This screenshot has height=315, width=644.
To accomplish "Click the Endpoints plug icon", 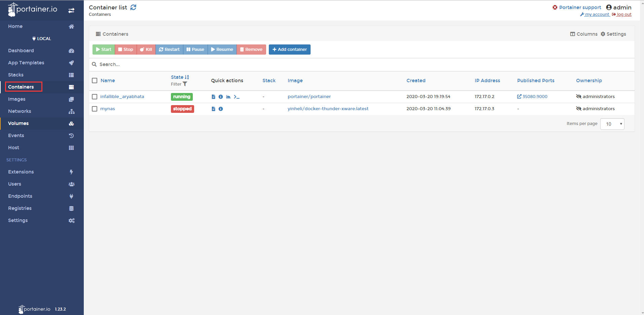I will click(71, 196).
